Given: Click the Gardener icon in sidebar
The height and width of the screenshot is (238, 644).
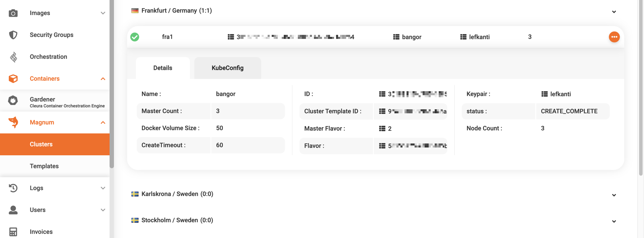Looking at the screenshot, I should point(13,100).
